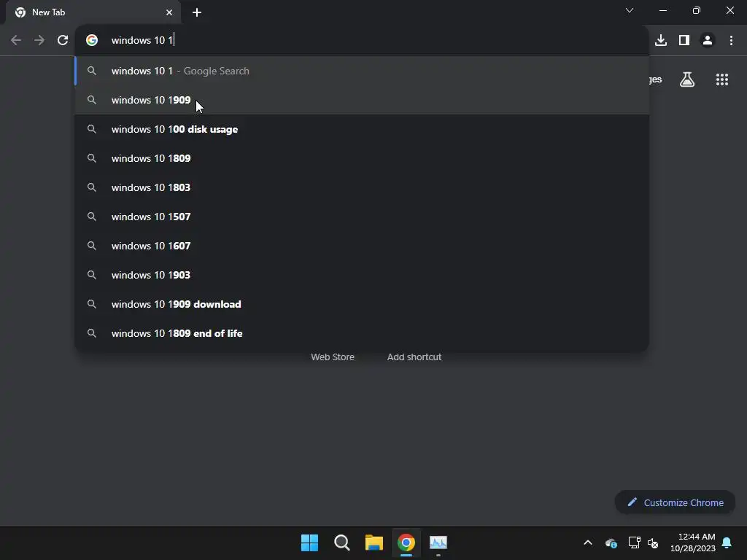Click the OneDrive cloud tray icon
The width and height of the screenshot is (747, 560).
click(x=611, y=542)
